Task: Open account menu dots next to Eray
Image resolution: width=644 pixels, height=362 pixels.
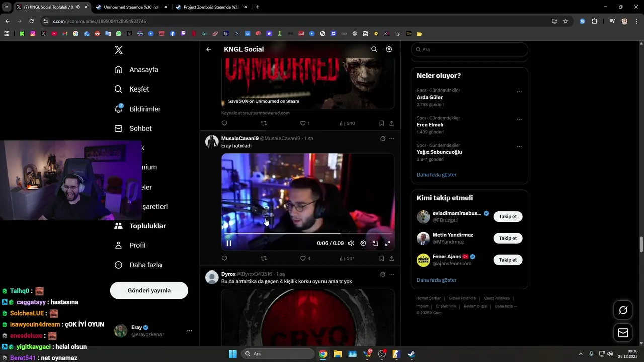Action: pos(190,331)
